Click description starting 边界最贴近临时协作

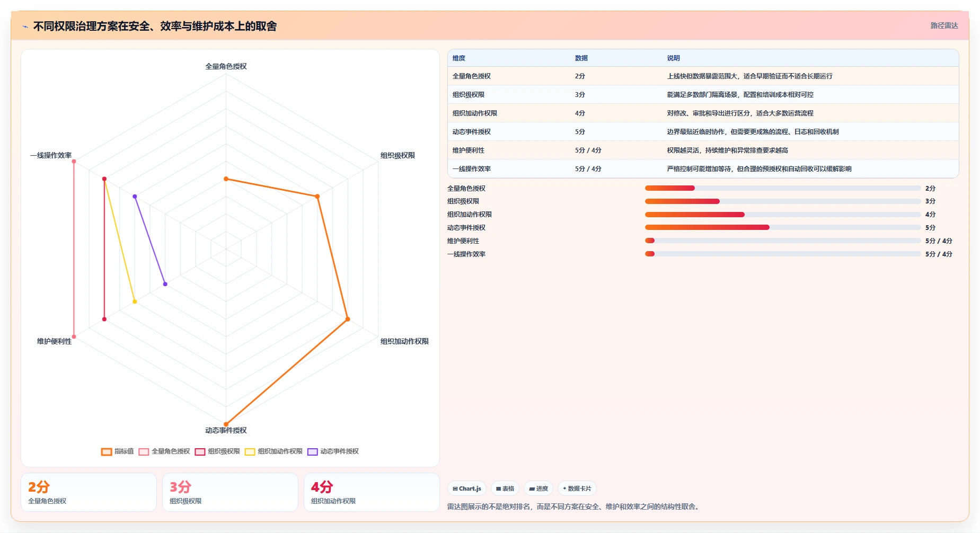point(753,132)
